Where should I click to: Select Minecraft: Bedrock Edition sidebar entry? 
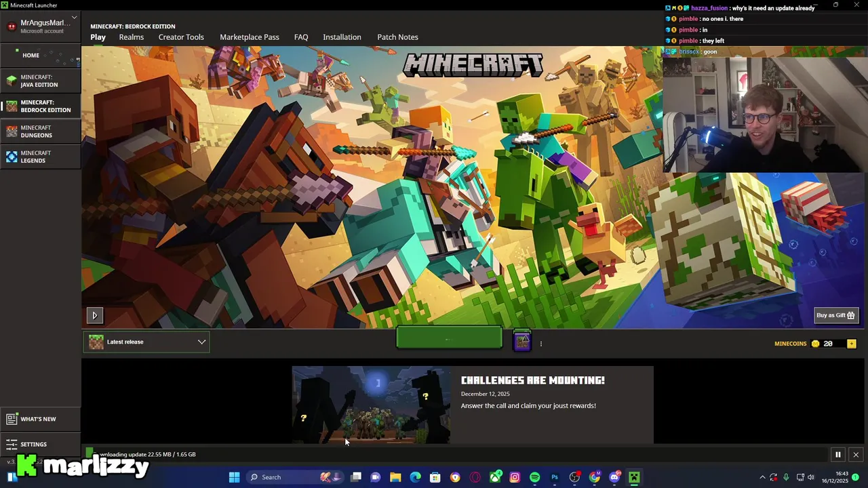coord(40,106)
